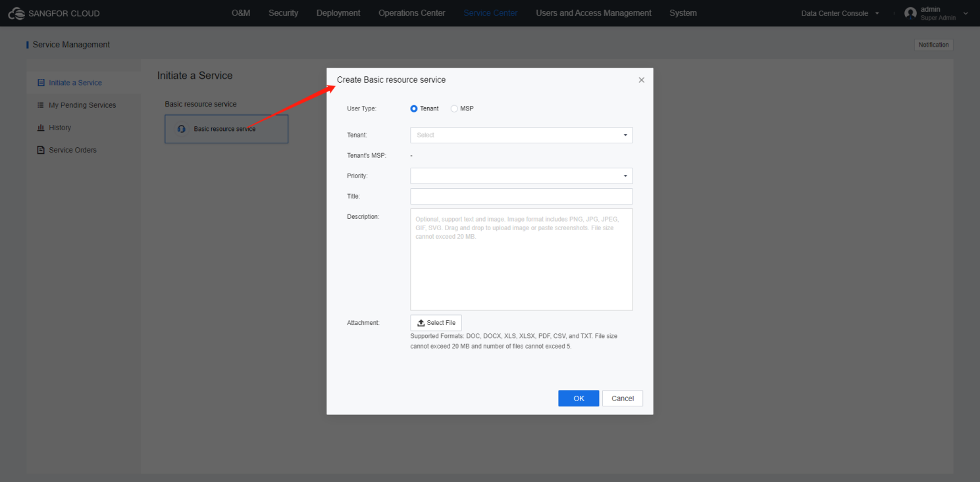This screenshot has height=482, width=980.
Task: Click the Sangfor Cloud logo
Action: point(54,13)
